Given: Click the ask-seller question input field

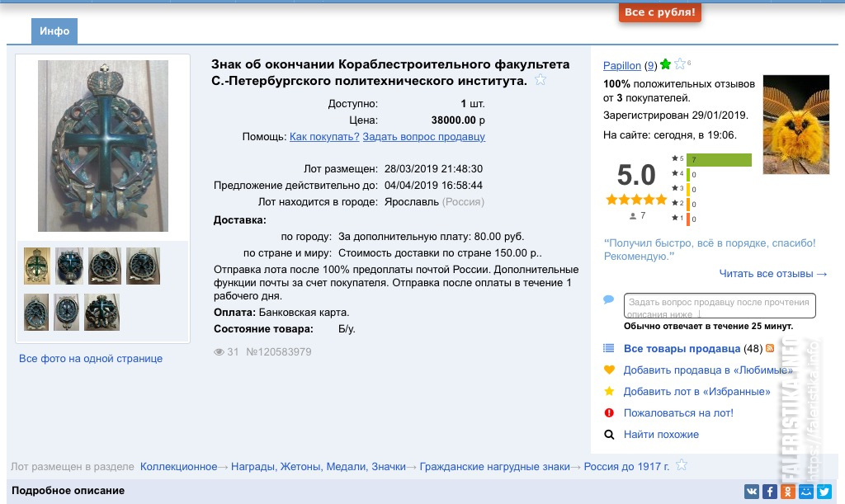Looking at the screenshot, I should tap(719, 305).
